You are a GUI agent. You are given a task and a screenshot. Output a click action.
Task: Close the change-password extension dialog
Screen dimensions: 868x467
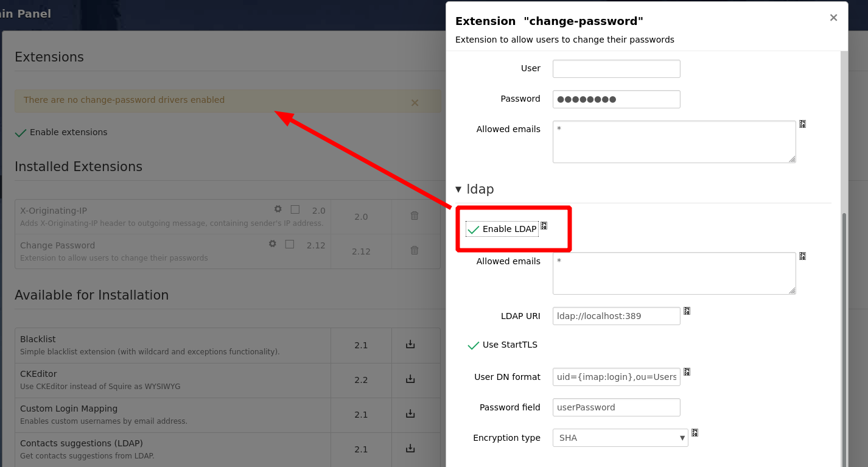[x=833, y=18]
